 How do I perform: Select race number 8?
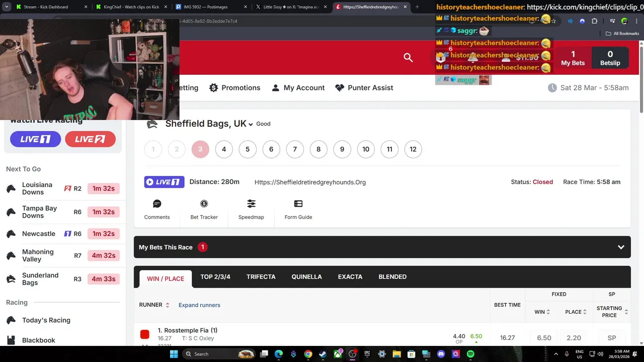pos(318,149)
